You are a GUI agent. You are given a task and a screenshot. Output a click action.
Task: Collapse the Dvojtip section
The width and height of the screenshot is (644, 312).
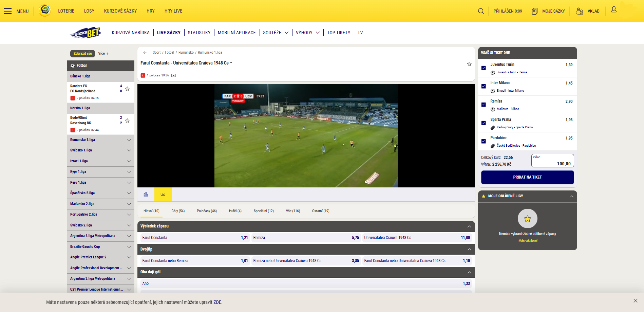469,249
